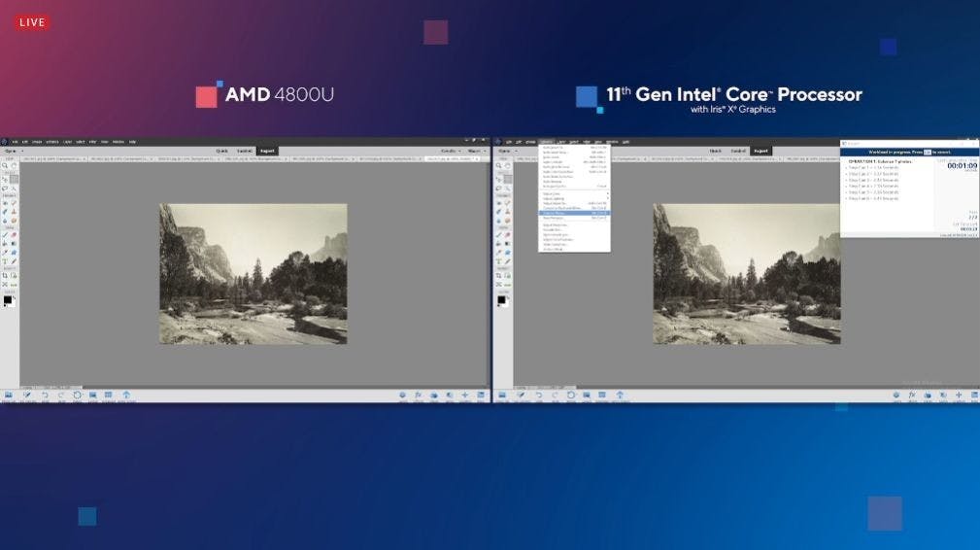The height and width of the screenshot is (550, 980).
Task: Click the landscape photo canvas in the AMD window
Action: click(x=253, y=274)
